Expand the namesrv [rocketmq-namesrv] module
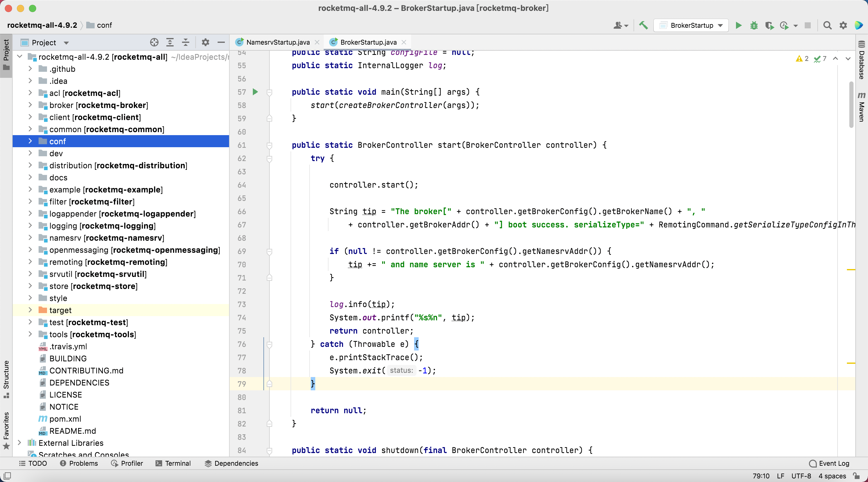 (30, 237)
